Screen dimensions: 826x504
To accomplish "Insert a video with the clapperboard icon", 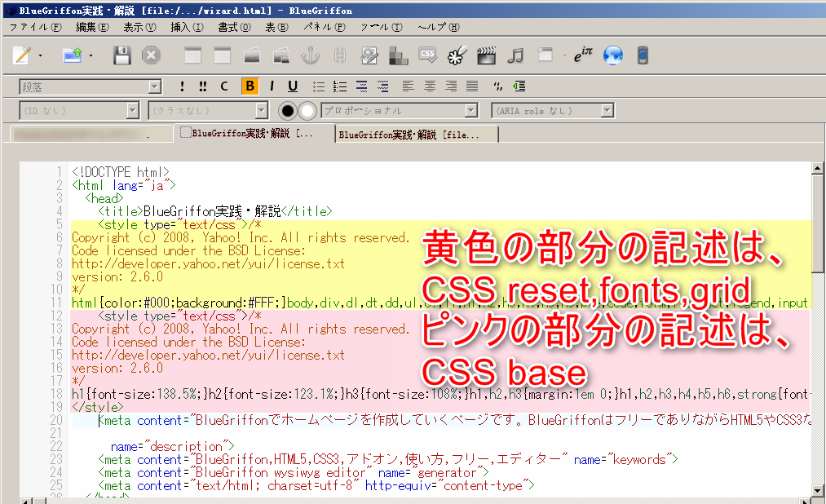I will [486, 55].
